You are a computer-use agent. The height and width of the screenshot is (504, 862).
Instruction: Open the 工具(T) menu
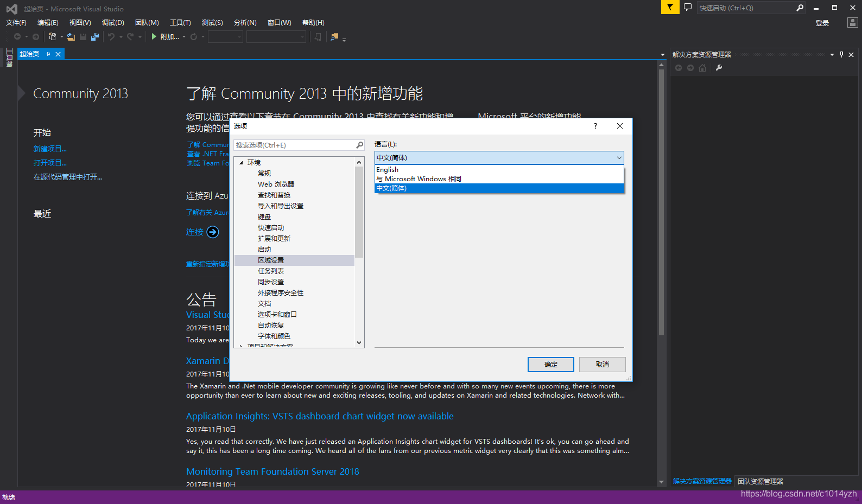pos(180,22)
